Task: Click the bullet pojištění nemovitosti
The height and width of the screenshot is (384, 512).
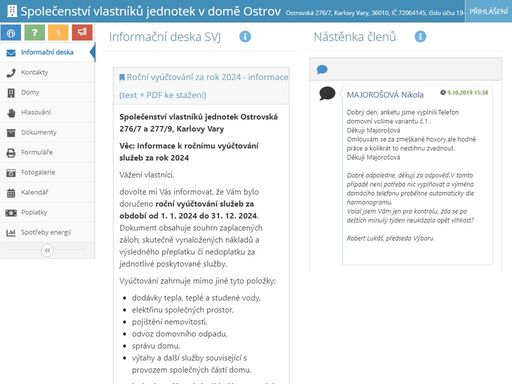Action: tap(169, 322)
